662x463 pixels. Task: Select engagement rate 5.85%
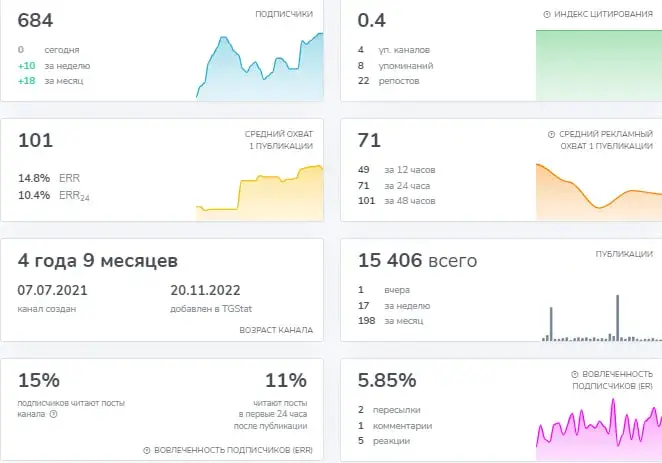(387, 380)
